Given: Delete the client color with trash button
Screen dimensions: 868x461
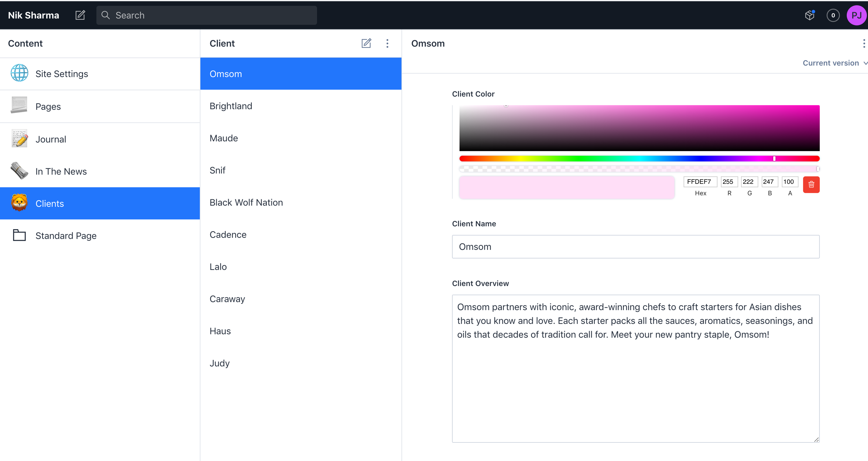Looking at the screenshot, I should tap(811, 184).
